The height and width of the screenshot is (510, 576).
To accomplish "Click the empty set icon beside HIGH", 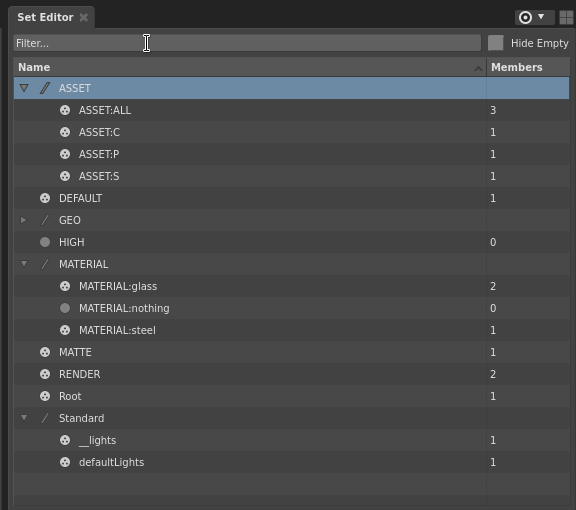I will tap(45, 242).
